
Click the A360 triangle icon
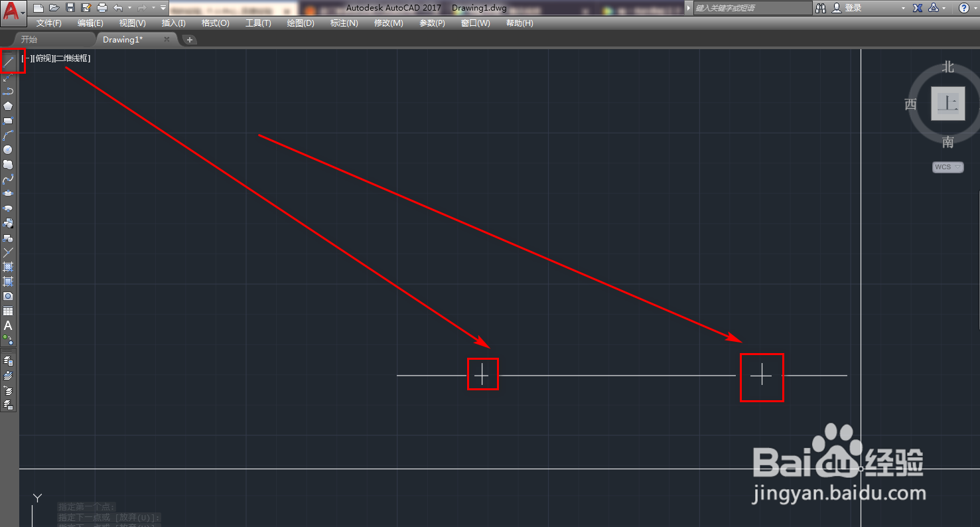(934, 8)
